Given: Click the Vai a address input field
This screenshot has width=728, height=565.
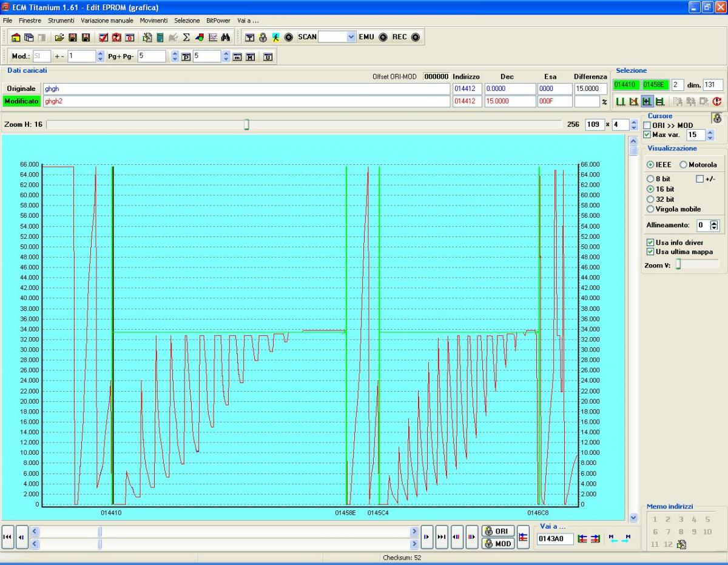Looking at the screenshot, I should click(555, 538).
